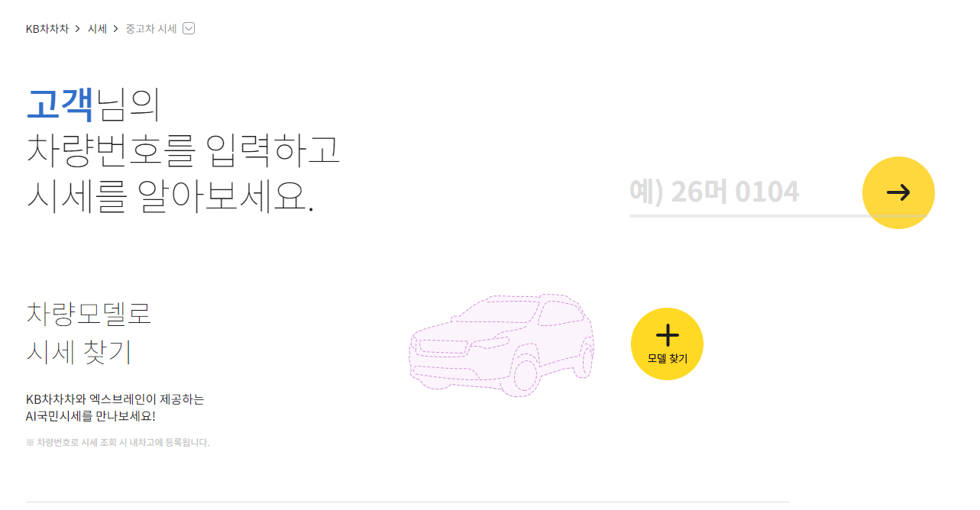Click the blue 고객 heading word

tap(60, 105)
